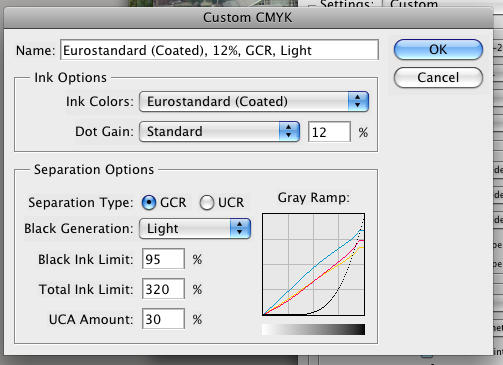Open the Black Generation dropdown
This screenshot has width=503, height=365.
click(x=195, y=228)
